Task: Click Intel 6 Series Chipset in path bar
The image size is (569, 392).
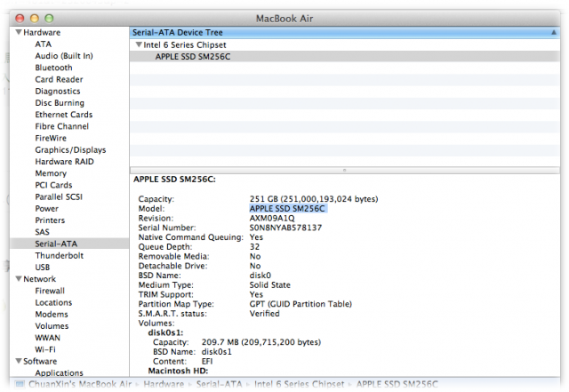Action: [x=299, y=384]
